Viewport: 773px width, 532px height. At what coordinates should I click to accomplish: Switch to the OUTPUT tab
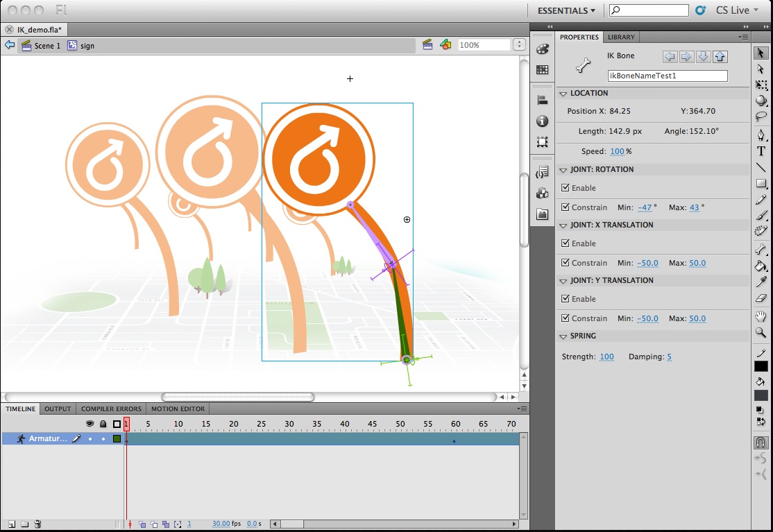(x=58, y=409)
